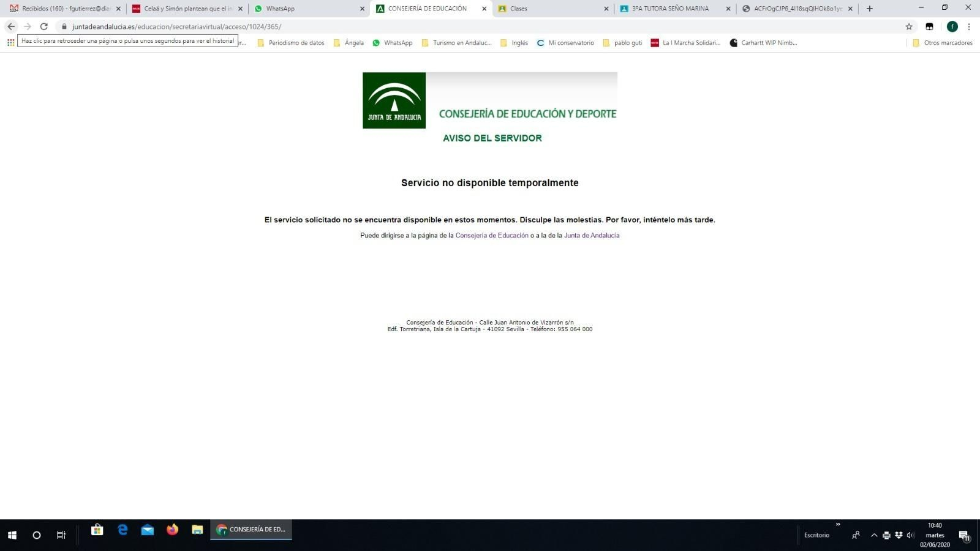The width and height of the screenshot is (980, 551).
Task: Follow the Consejería de Educación link
Action: coord(492,235)
